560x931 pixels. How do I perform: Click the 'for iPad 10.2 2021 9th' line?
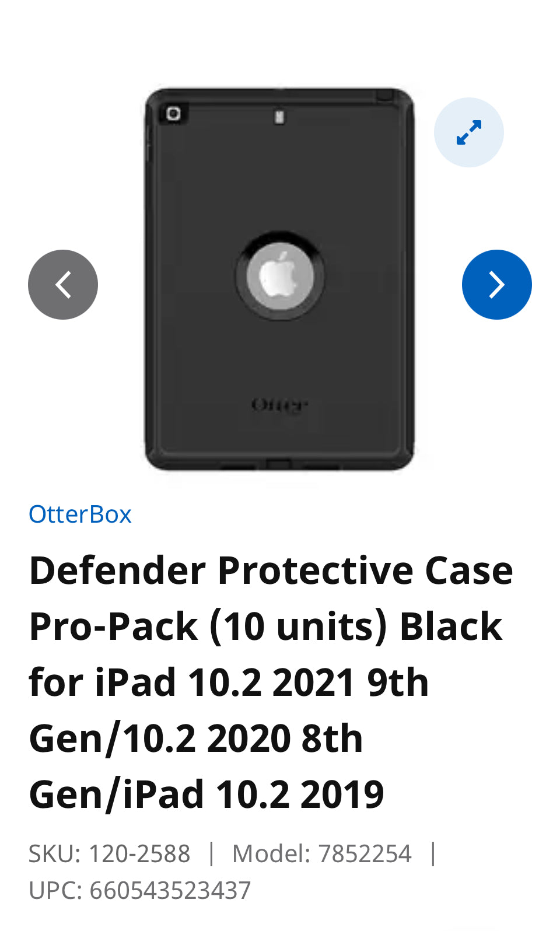tap(229, 682)
